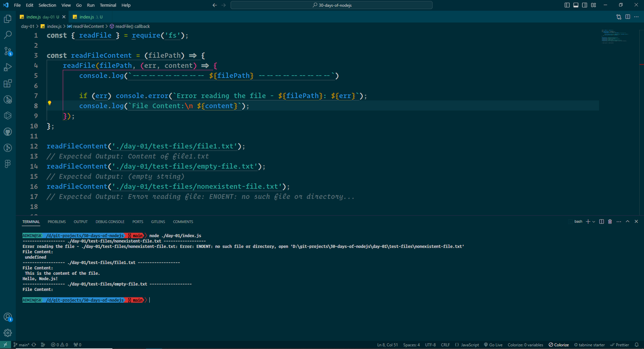
Task: Toggle the bottom Panel layout icon
Action: pos(576,5)
